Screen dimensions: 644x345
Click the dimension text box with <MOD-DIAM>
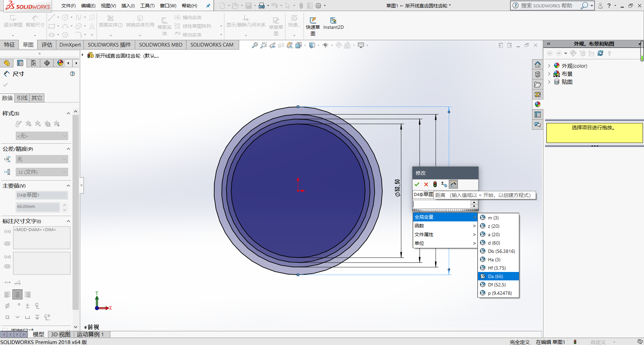42,238
